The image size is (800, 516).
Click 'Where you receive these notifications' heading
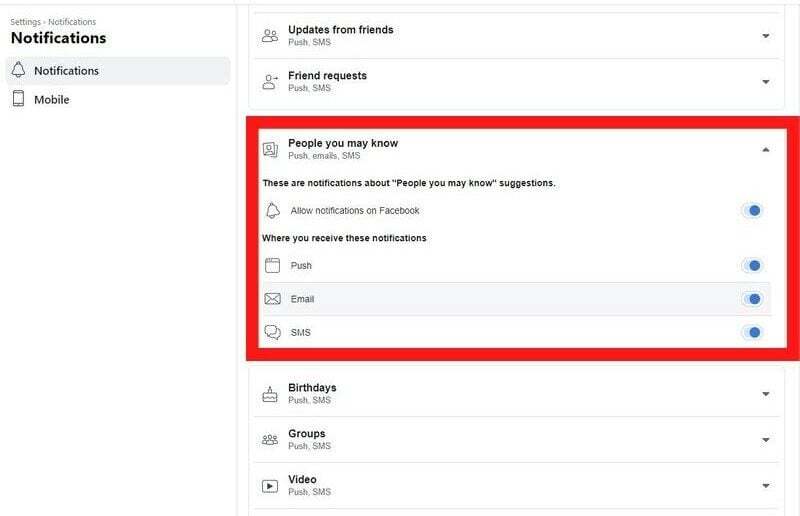(x=344, y=238)
